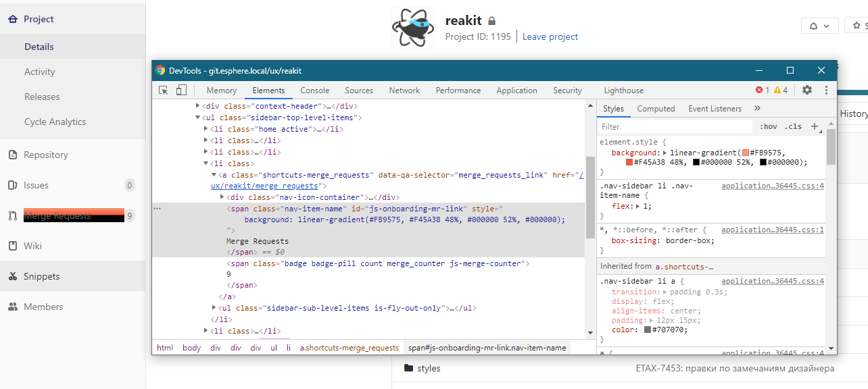Select the badge-pill merge_counter span line

pyautogui.click(x=378, y=263)
